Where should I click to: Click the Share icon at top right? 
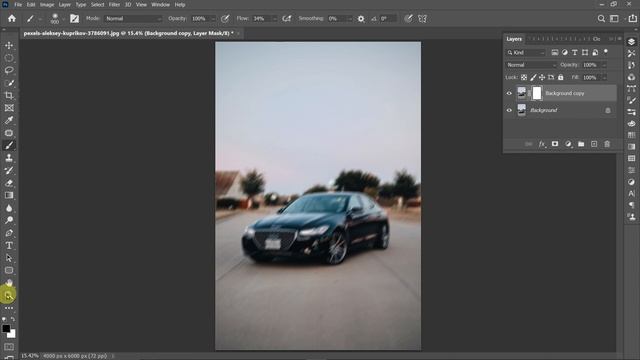632,19
